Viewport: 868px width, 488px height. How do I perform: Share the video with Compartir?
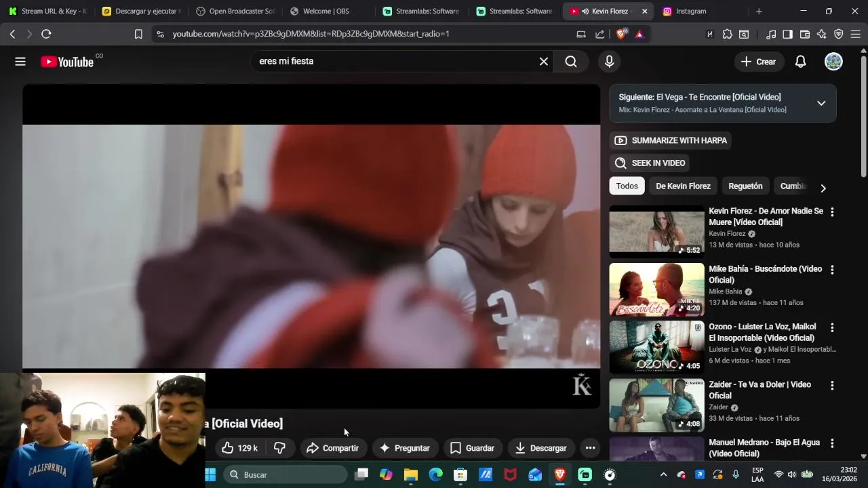point(332,448)
